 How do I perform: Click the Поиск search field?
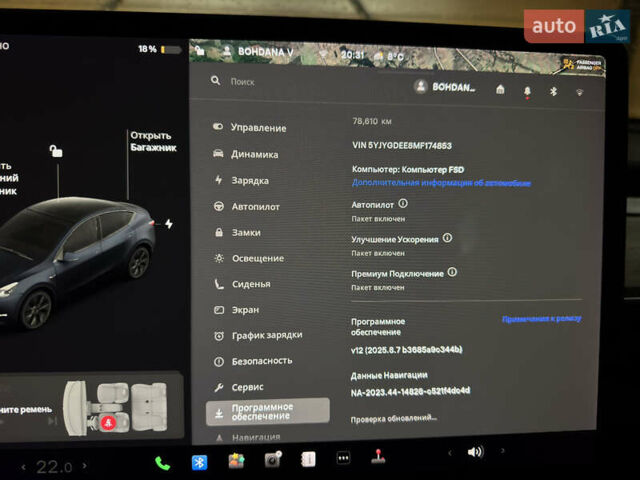click(242, 82)
